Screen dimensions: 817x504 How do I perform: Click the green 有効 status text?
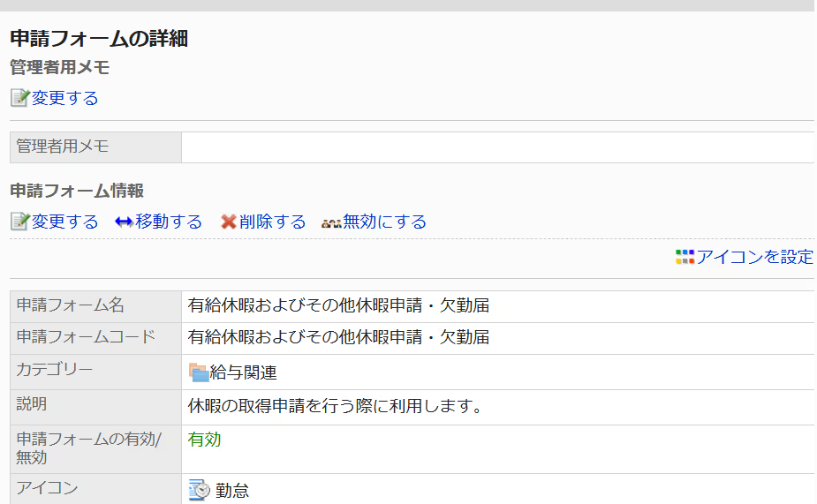(x=204, y=440)
